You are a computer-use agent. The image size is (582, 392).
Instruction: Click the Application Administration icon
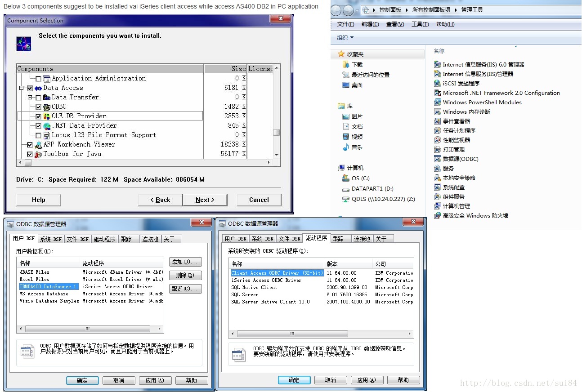(47, 79)
